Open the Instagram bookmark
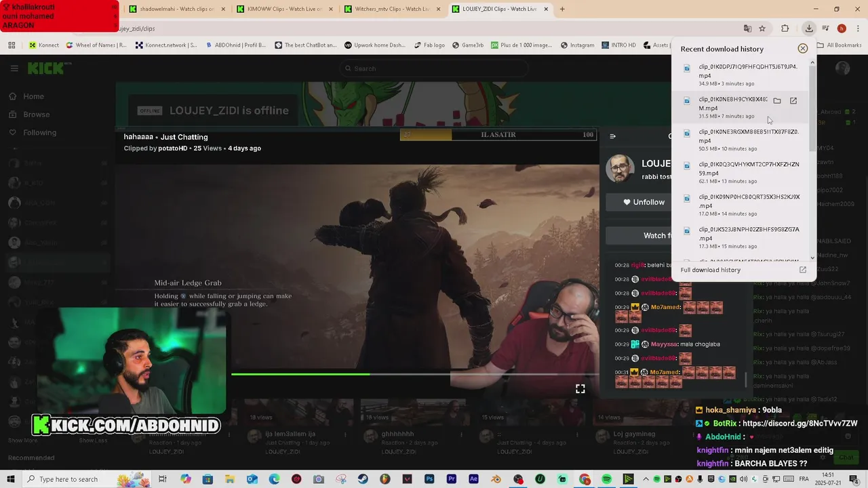 click(577, 45)
